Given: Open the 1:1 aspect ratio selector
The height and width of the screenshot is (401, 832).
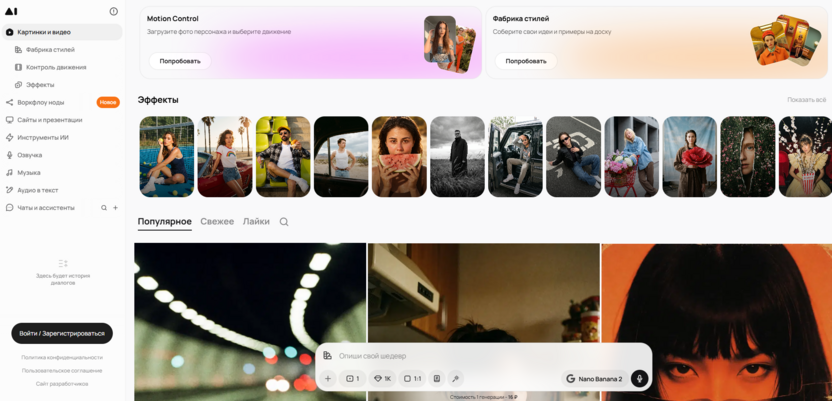Looking at the screenshot, I should pos(412,379).
